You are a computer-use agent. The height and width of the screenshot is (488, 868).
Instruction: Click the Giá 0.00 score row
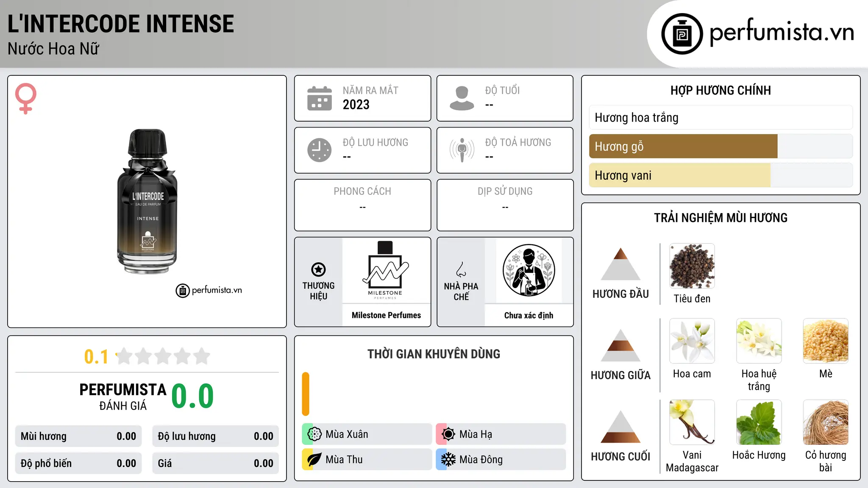215,463
